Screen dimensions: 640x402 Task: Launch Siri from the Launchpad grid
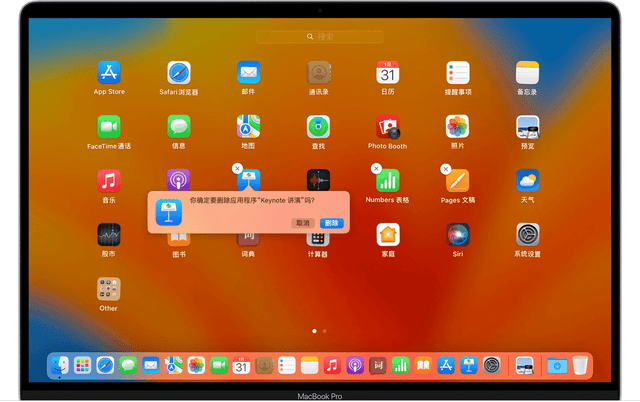coord(458,235)
